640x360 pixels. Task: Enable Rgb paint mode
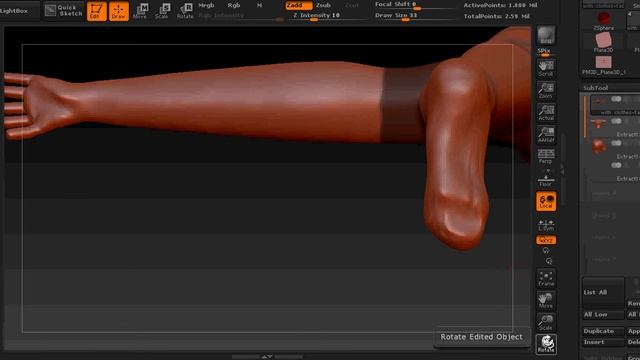click(234, 5)
